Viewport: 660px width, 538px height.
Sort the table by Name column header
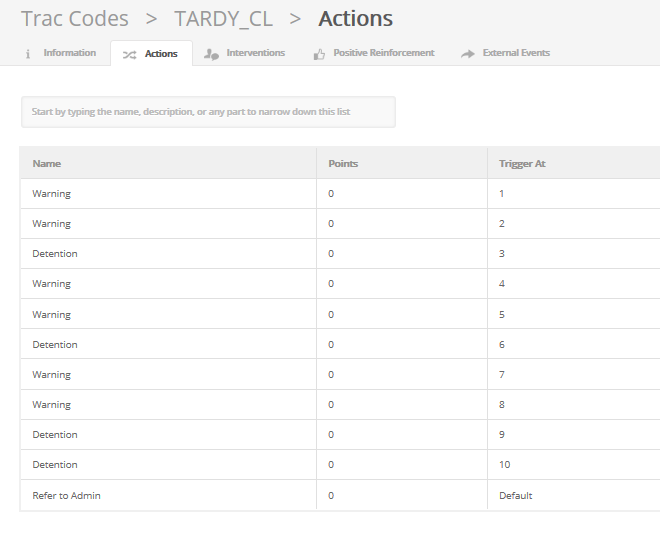click(x=47, y=163)
